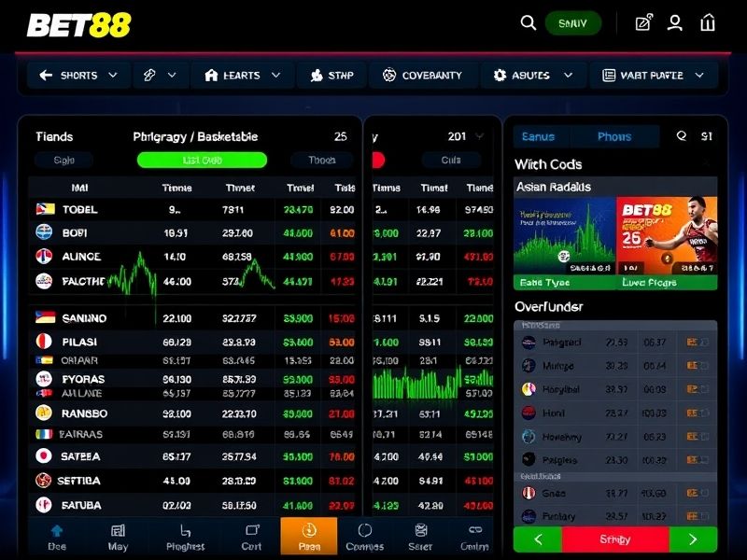Open the ABUTES dropdown menu
The image size is (747, 560).
tap(532, 76)
